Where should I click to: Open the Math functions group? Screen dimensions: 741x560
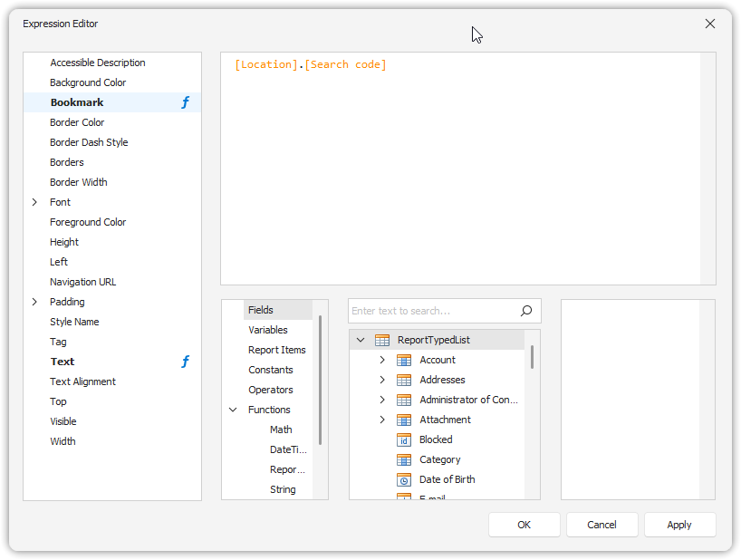click(x=281, y=430)
